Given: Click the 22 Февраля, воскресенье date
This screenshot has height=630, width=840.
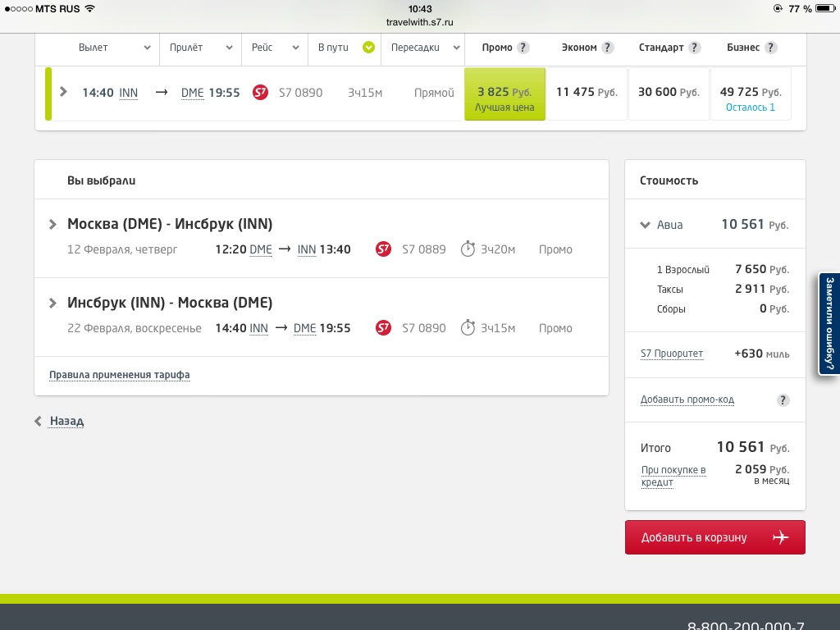Looking at the screenshot, I should coord(134,328).
